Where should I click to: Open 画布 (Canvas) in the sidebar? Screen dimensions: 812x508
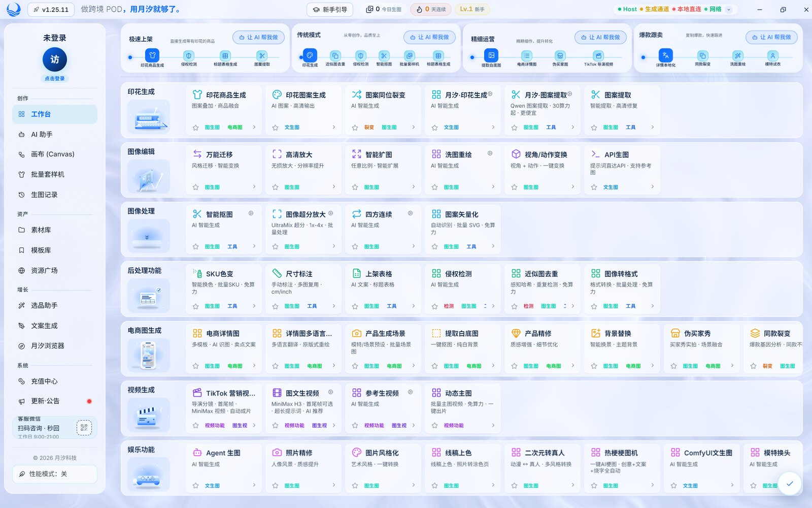point(55,154)
